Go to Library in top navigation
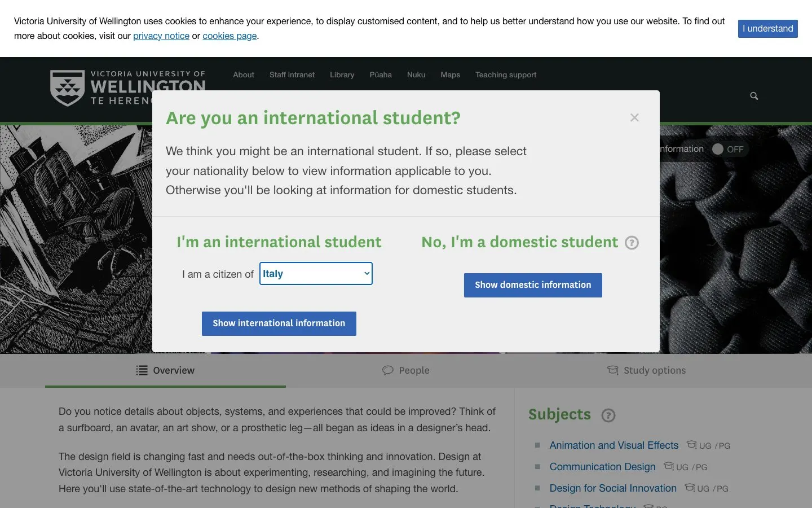812x508 pixels. (342, 75)
